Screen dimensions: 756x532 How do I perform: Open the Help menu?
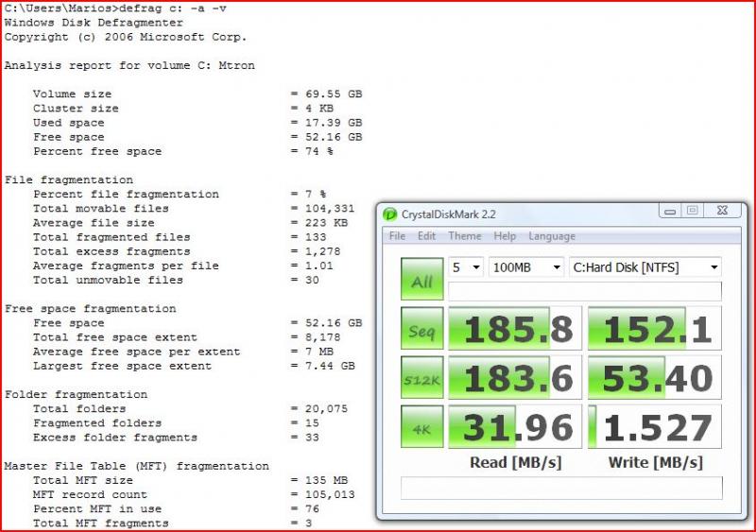[505, 236]
